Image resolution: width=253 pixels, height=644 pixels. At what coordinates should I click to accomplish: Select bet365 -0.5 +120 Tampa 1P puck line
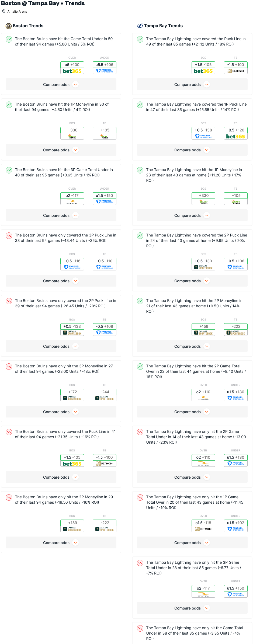236,133
